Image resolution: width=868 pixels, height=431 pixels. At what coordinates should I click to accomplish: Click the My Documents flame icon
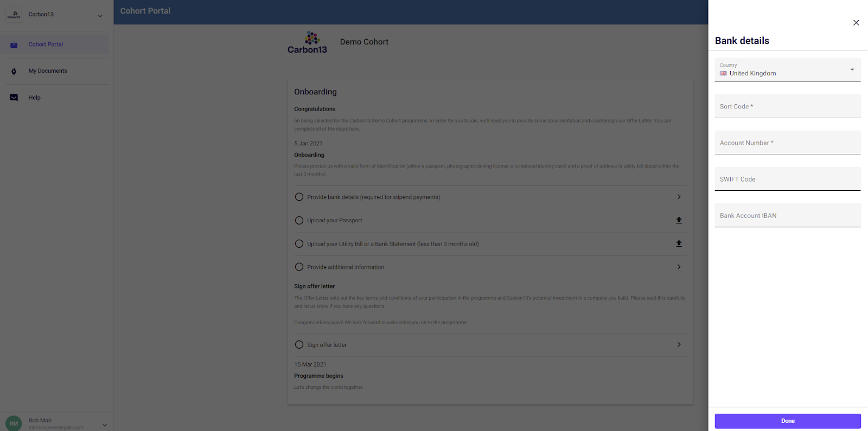(x=14, y=71)
